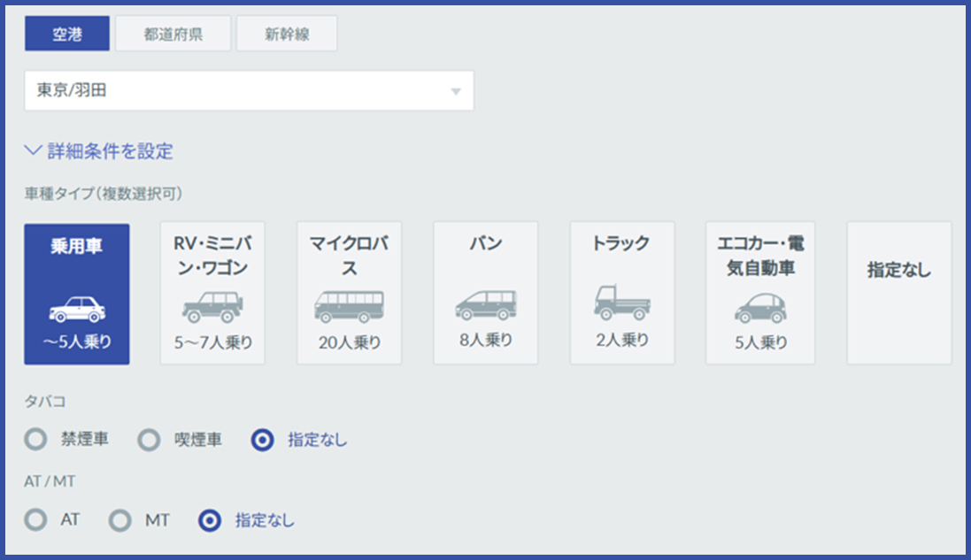Image resolution: width=971 pixels, height=560 pixels.
Task: Choose 指定なし under AT/MT
Action: [208, 521]
